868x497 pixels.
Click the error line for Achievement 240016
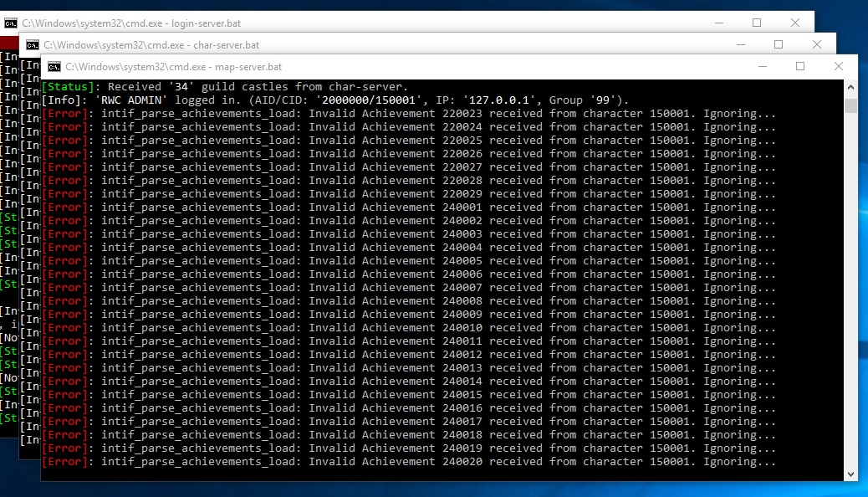point(409,407)
